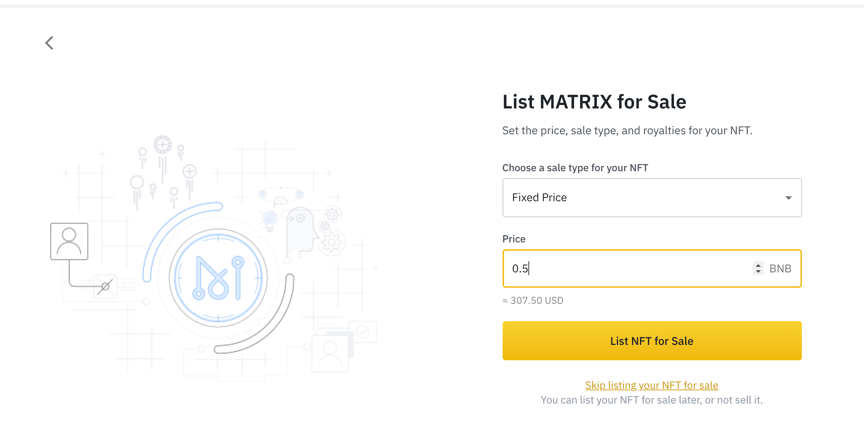Image resolution: width=864 pixels, height=437 pixels.
Task: Click the lightbulb icon in illustration
Action: 269,218
